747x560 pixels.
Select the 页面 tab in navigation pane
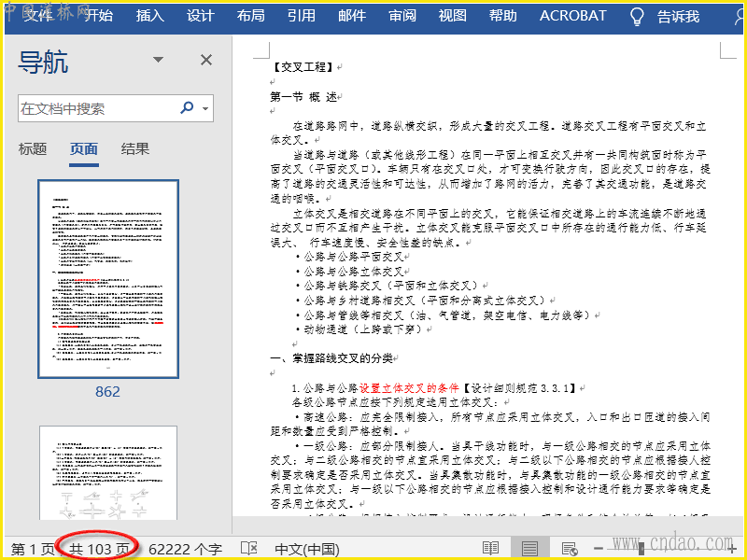tap(84, 149)
